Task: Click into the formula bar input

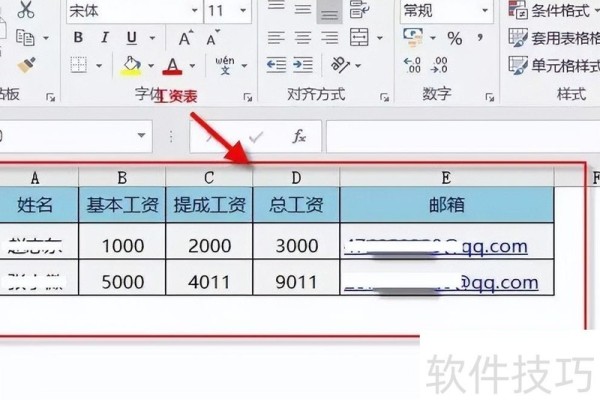Action: pos(463,136)
